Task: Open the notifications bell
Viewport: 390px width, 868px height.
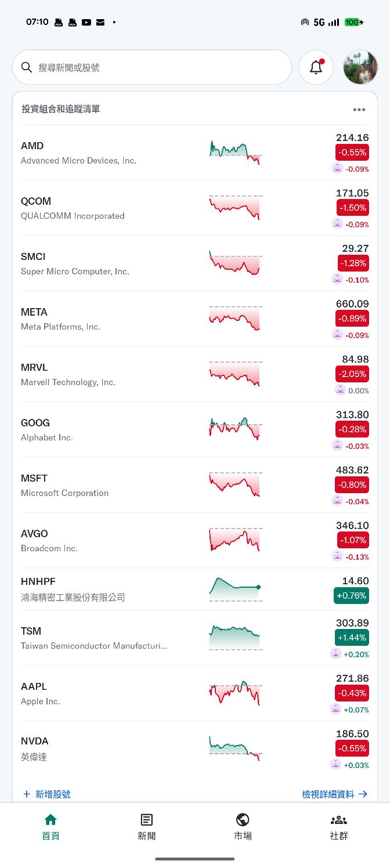Action: click(x=316, y=67)
